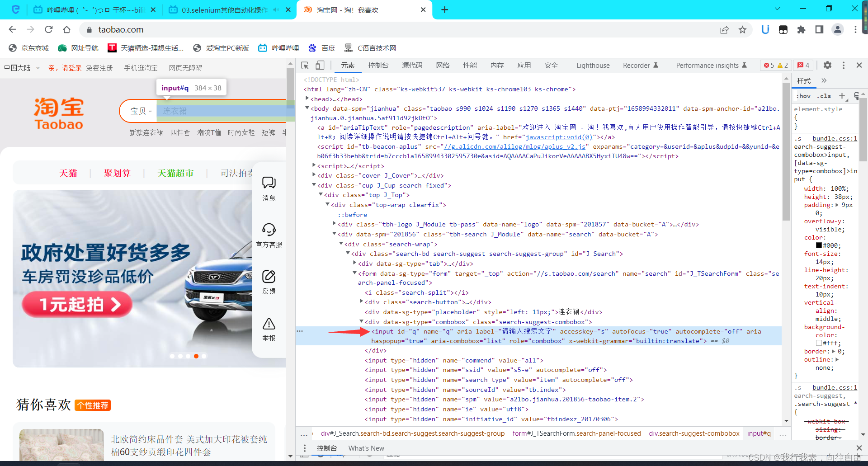Expand the padding shorthand property
The height and width of the screenshot is (466, 868).
(x=837, y=205)
